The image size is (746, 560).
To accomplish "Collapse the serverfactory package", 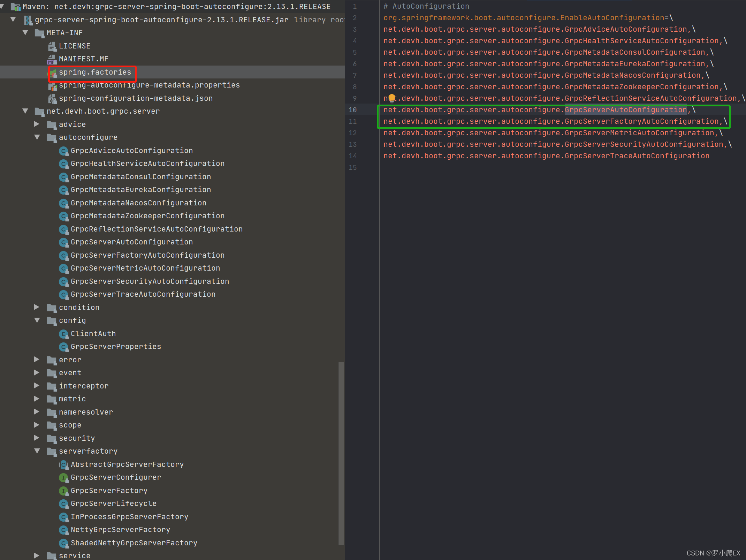I will coord(37,451).
